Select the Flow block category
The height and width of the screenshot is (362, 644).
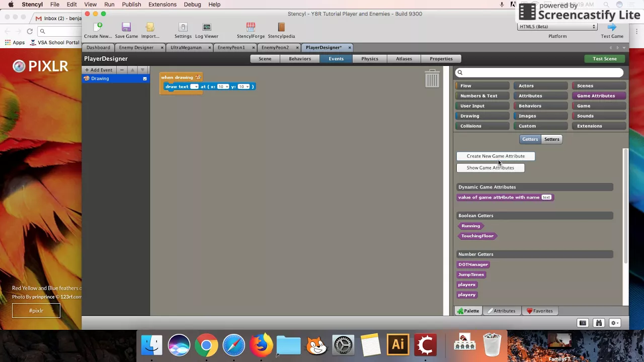click(x=482, y=86)
